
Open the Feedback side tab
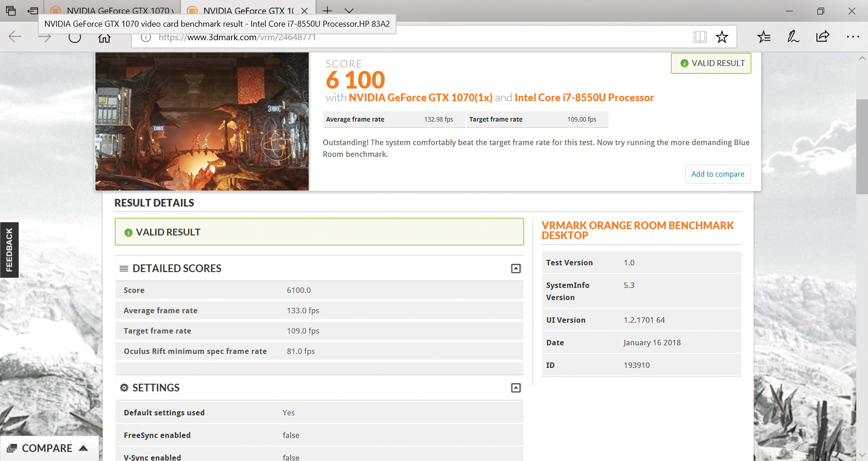coord(9,250)
